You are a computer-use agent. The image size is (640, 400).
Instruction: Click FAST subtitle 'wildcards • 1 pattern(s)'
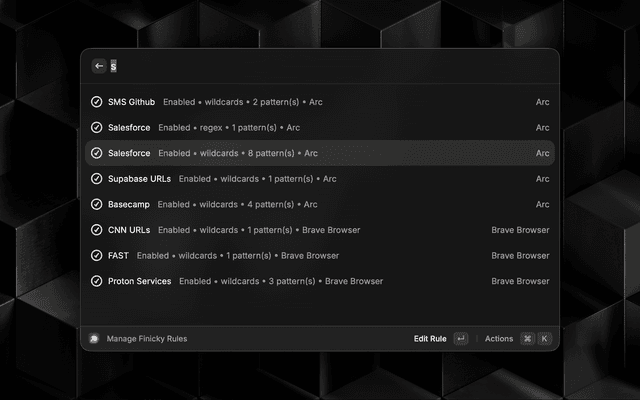(x=225, y=256)
